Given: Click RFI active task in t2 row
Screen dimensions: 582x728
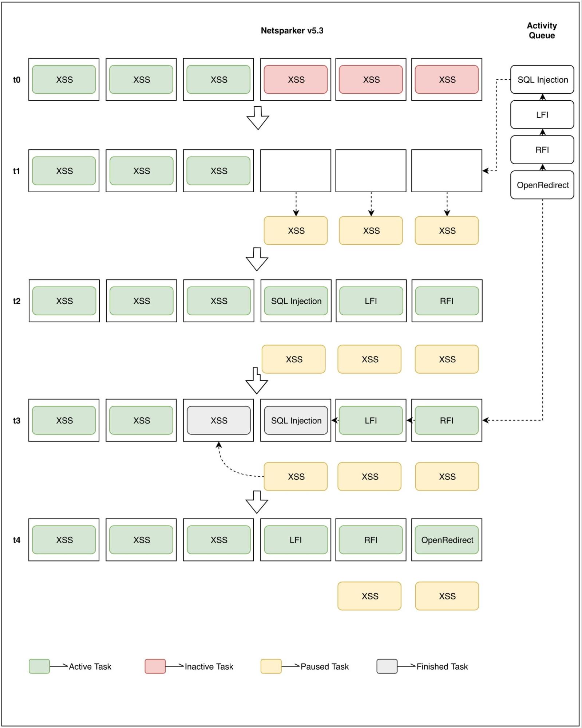Looking at the screenshot, I should 447,301.
